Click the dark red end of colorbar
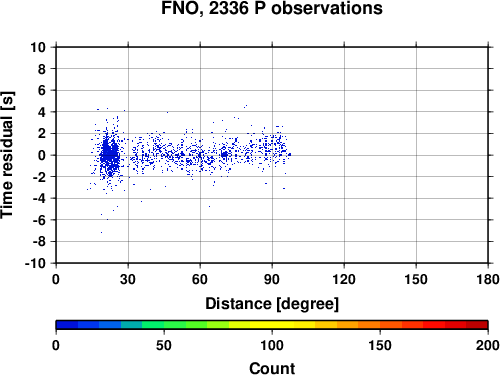500x375 pixels. [x=477, y=325]
